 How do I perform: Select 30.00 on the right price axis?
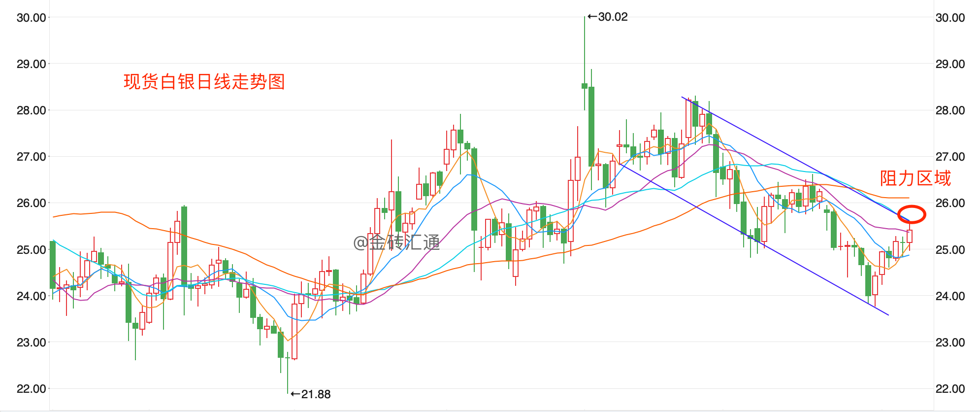[950, 18]
